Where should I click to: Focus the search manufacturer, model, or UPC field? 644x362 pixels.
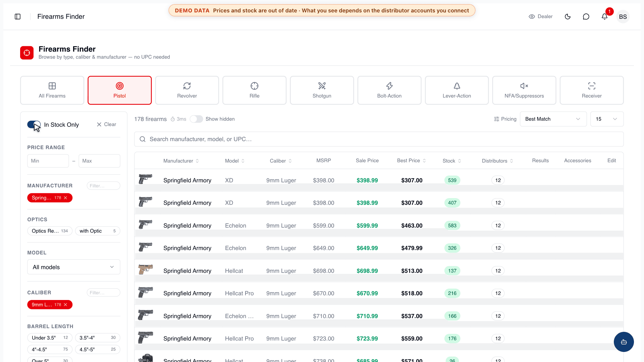pos(379,139)
